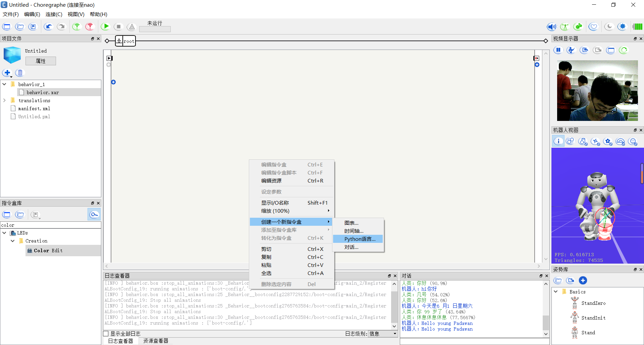Click the Pause video display icon

click(x=558, y=50)
